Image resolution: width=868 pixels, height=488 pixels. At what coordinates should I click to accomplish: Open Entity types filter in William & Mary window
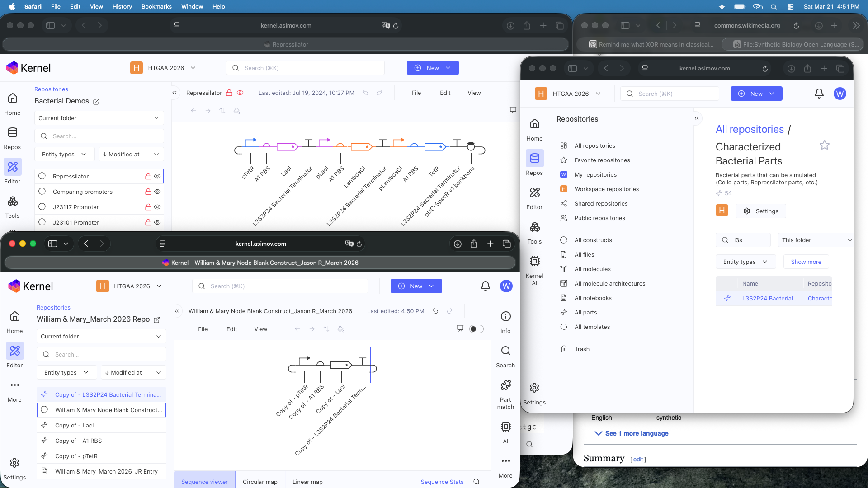click(x=66, y=372)
